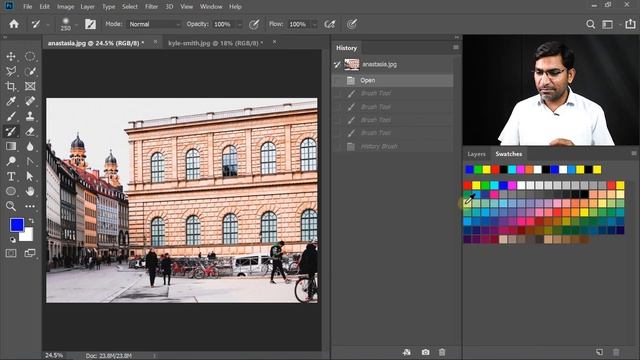The width and height of the screenshot is (640, 360).
Task: Select the Blur tool
Action: point(30,146)
